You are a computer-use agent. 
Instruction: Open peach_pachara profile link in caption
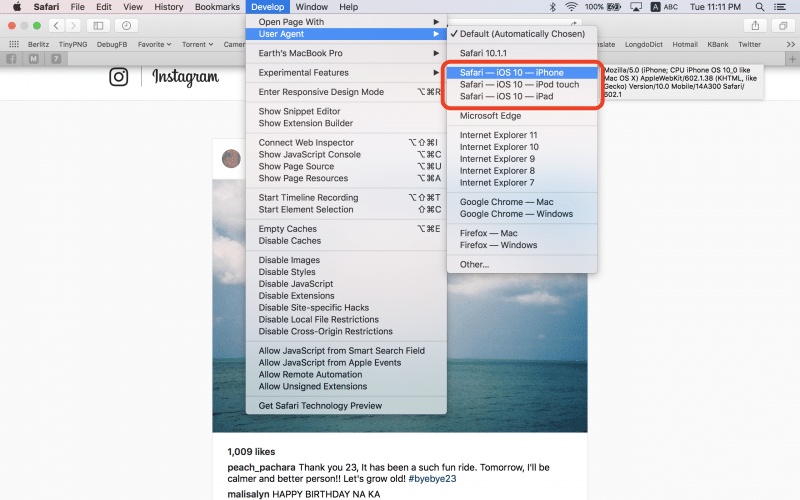pyautogui.click(x=261, y=467)
